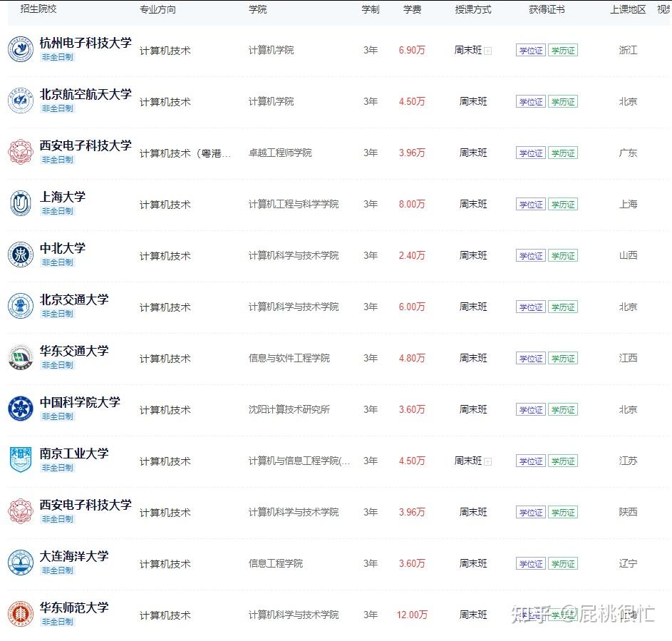This screenshot has width=672, height=641.
Task: Open the 华东交通大学 school link
Action: click(x=74, y=351)
